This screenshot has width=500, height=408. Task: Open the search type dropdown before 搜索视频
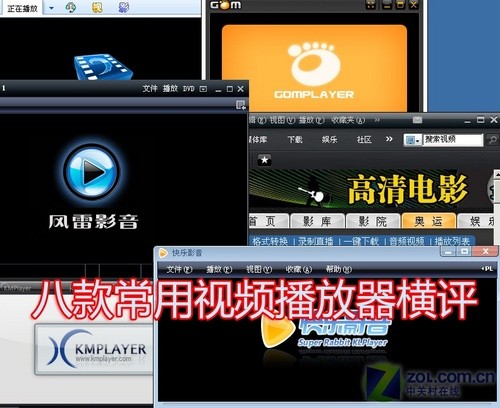[x=412, y=140]
